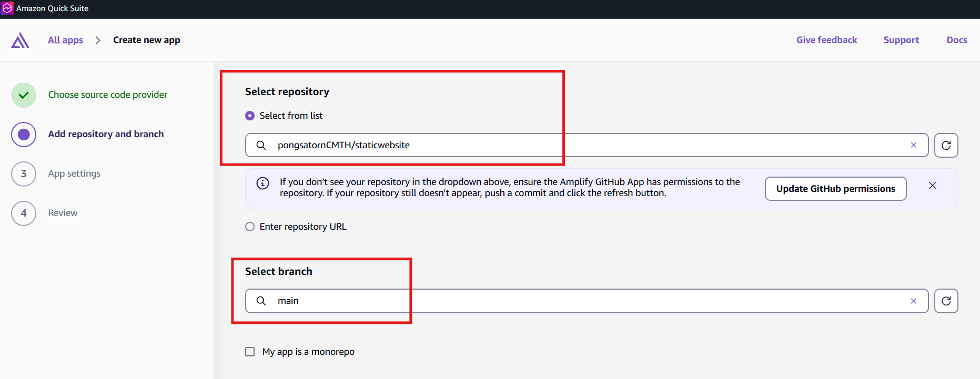Open the Give feedback link

[x=826, y=40]
